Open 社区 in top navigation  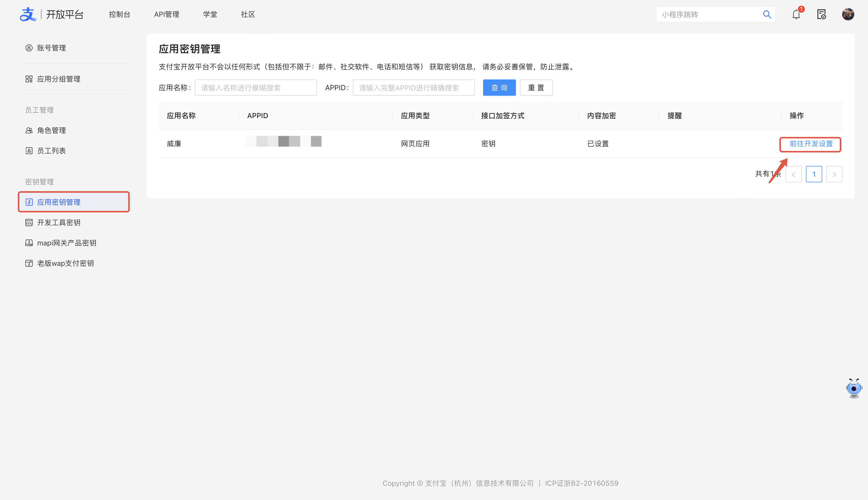248,15
